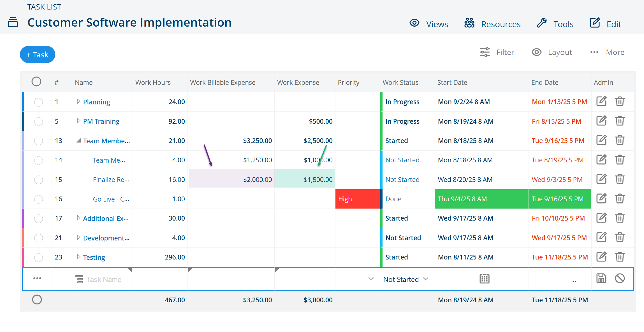
Task: Click the edit icon for Go Live row
Action: [601, 198]
